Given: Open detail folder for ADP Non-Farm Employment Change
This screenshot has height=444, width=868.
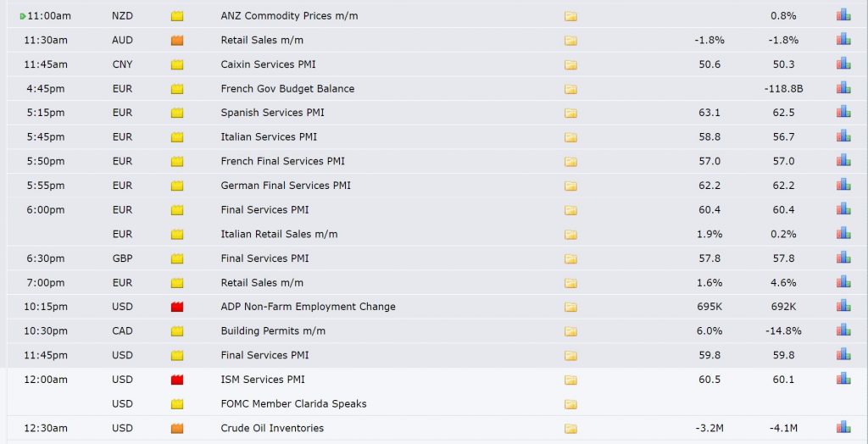Looking at the screenshot, I should (570, 307).
